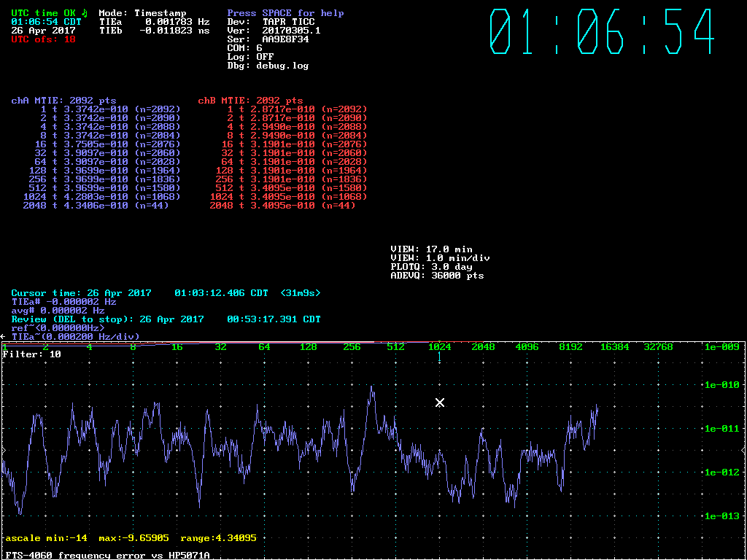Click the 1e-011 vertical scale label
This screenshot has height=560, width=747.
click(720, 429)
